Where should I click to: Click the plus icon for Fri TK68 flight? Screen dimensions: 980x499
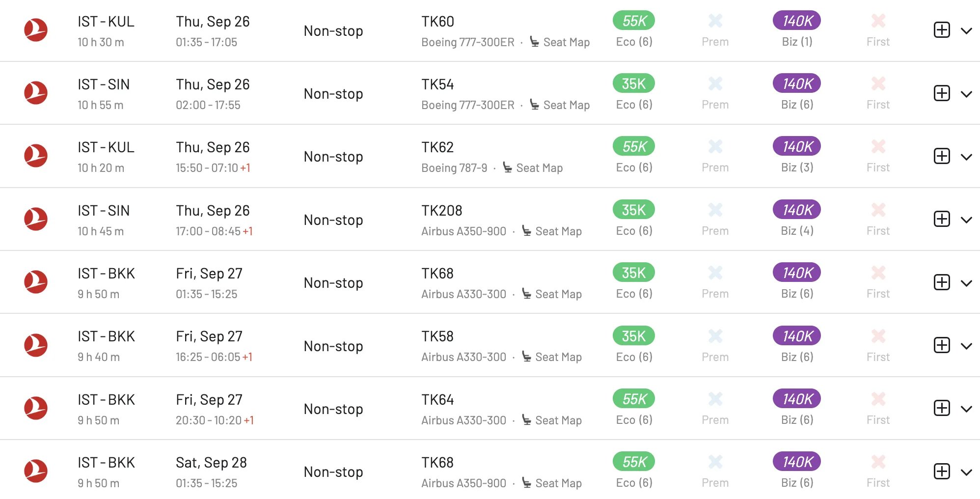pos(941,282)
